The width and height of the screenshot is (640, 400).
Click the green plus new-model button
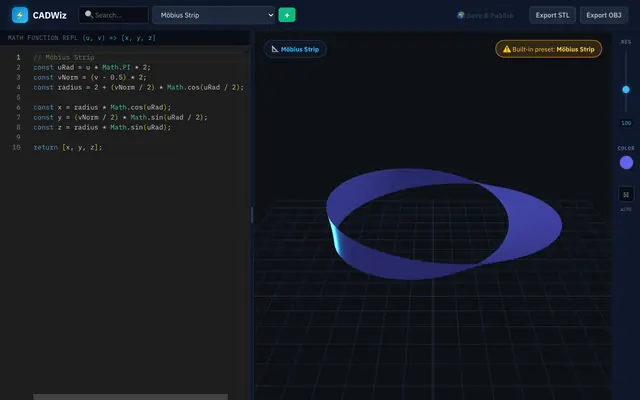[287, 15]
